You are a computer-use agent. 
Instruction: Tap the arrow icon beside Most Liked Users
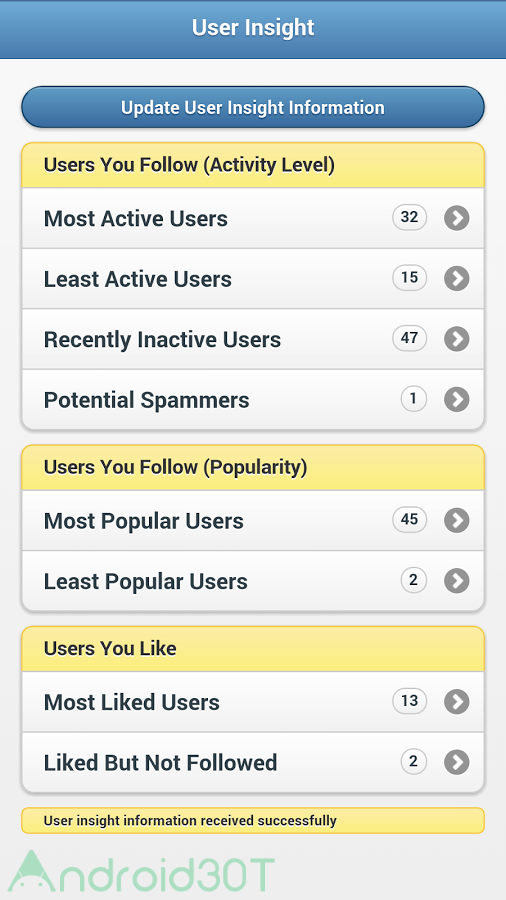(457, 702)
